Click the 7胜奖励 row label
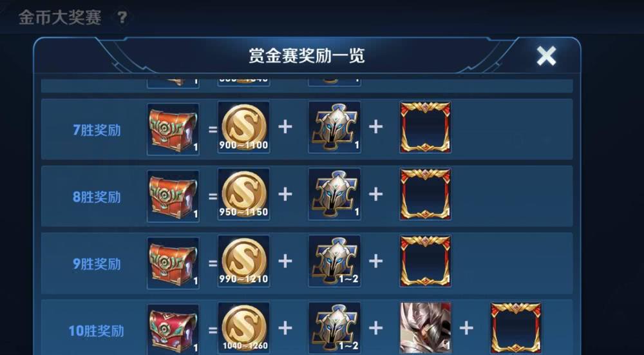Screen dimensions: 644x355 click(97, 130)
